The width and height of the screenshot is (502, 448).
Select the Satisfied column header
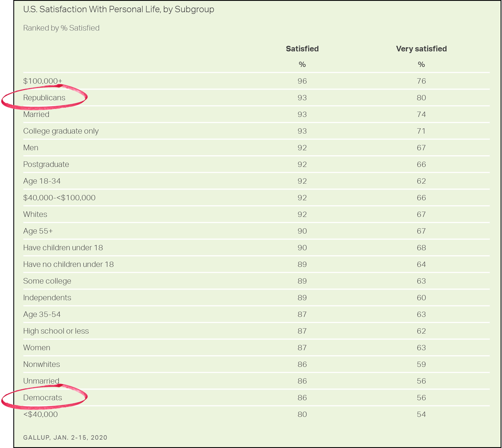click(x=302, y=49)
